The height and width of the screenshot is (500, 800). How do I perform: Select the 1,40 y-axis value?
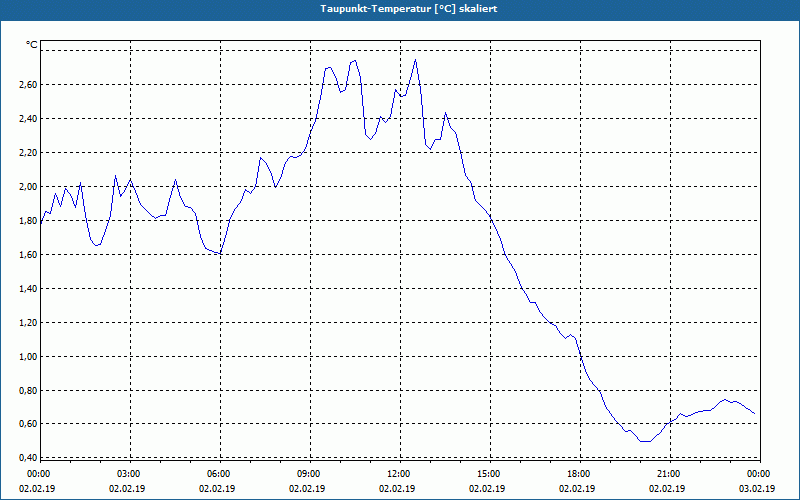coord(28,289)
